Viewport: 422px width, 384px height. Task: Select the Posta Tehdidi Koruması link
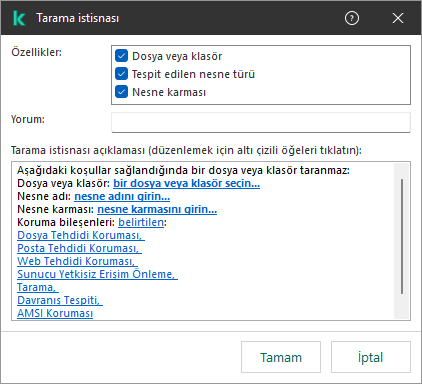(x=79, y=248)
